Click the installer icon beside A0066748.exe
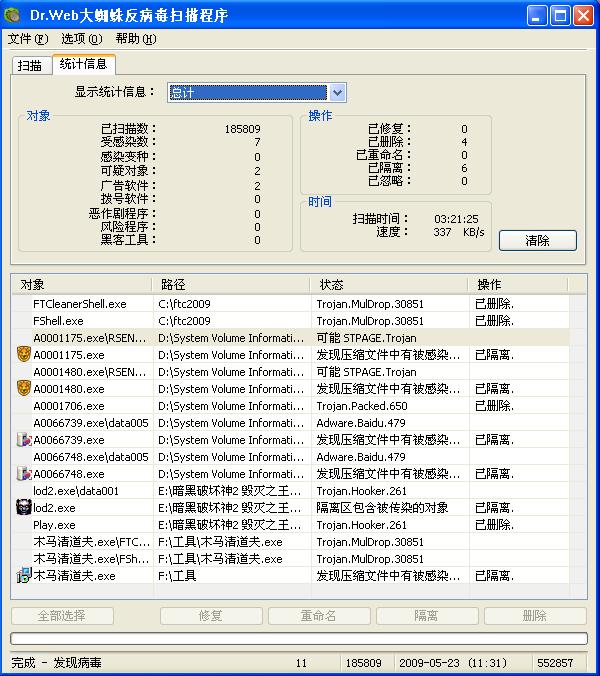 click(24, 473)
